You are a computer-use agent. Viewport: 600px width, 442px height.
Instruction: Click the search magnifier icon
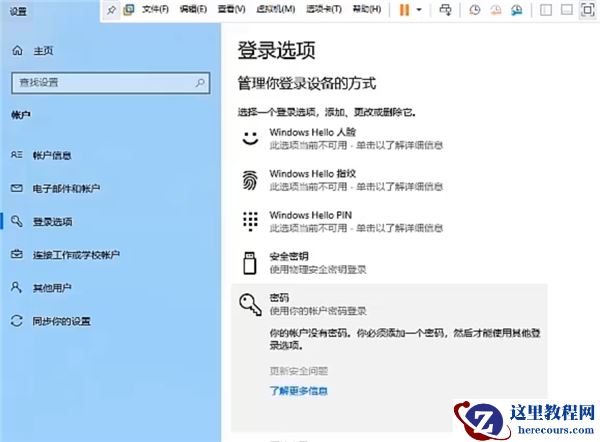tap(200, 83)
